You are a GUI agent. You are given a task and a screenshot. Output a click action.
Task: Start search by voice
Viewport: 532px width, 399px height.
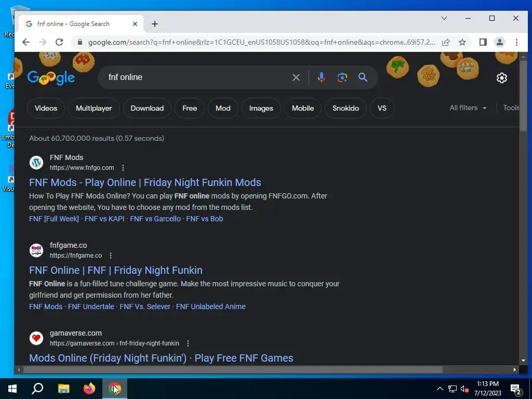[321, 77]
